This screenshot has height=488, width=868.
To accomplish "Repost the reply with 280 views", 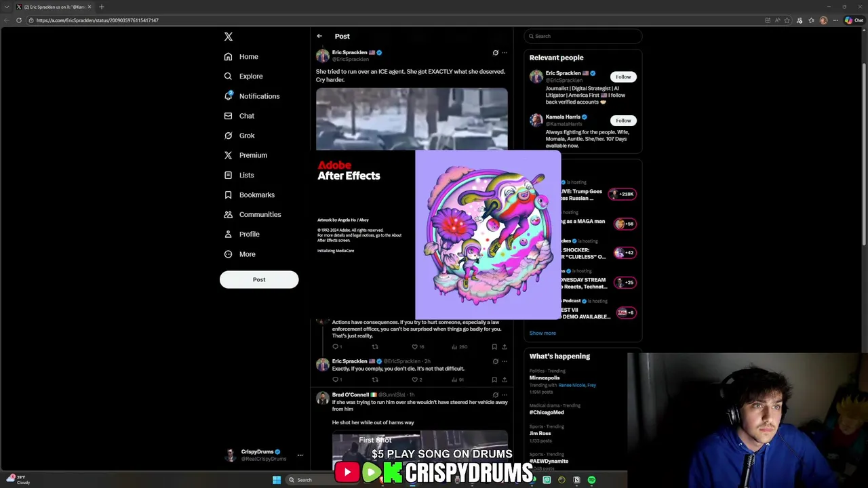I will click(374, 347).
